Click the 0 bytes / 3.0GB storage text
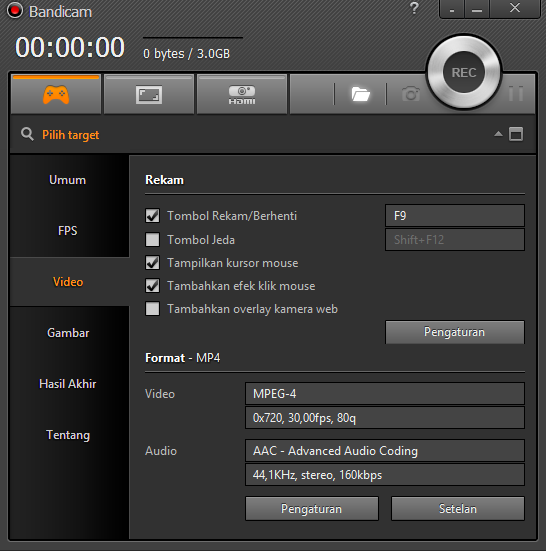The height and width of the screenshot is (551, 546). point(187,54)
